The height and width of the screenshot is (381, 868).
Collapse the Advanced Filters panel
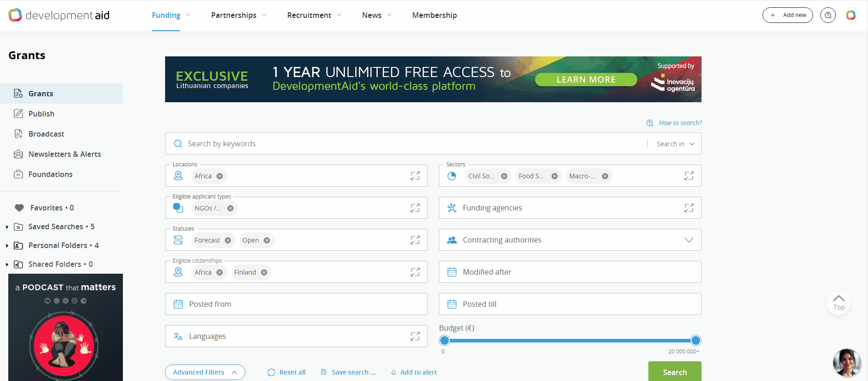point(205,372)
